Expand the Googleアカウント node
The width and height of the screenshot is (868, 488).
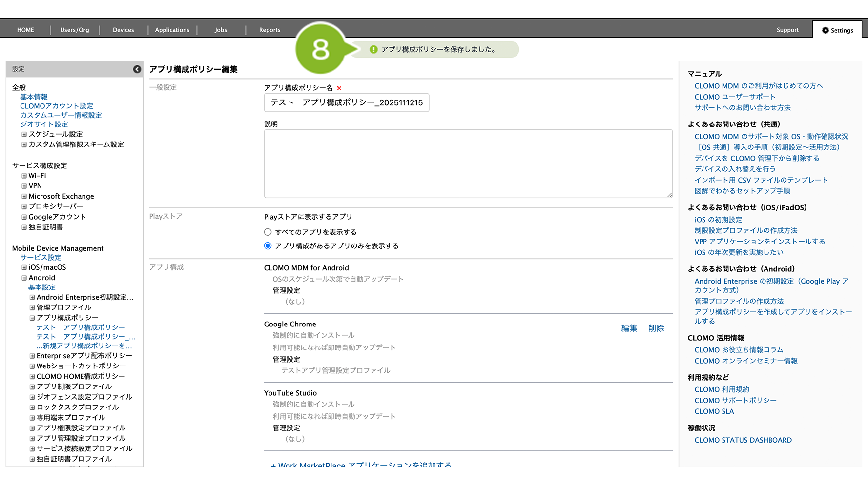(x=24, y=217)
